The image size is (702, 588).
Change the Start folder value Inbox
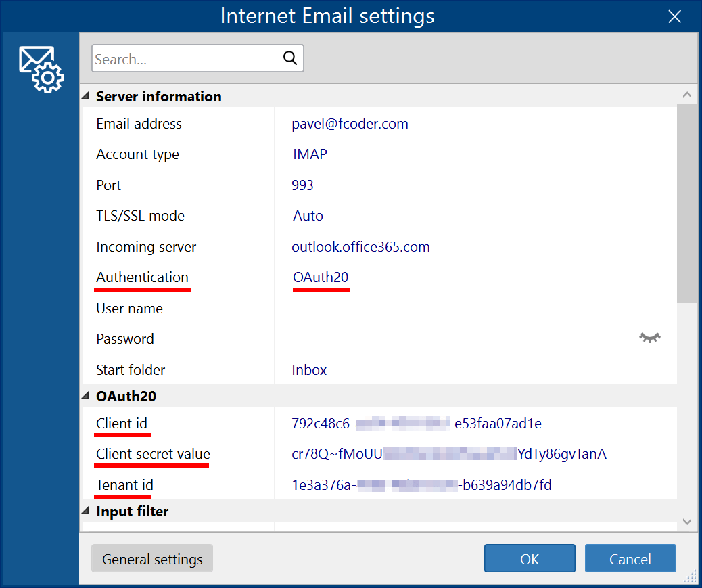(x=309, y=369)
